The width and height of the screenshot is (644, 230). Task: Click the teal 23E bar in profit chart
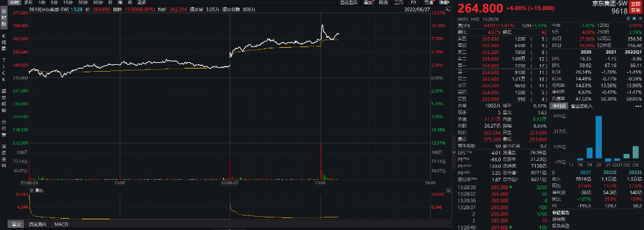click(635, 152)
